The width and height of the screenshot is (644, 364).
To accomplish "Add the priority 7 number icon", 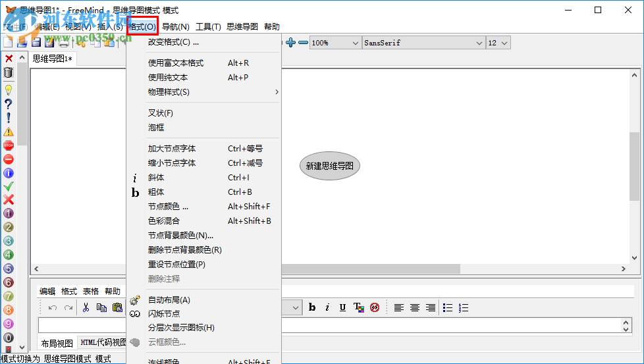I will point(9,296).
